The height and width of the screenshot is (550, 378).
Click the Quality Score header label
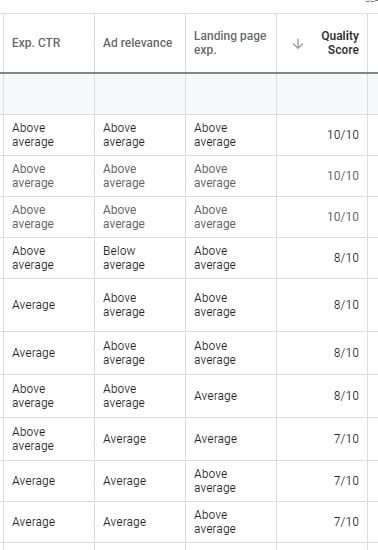pyautogui.click(x=340, y=43)
